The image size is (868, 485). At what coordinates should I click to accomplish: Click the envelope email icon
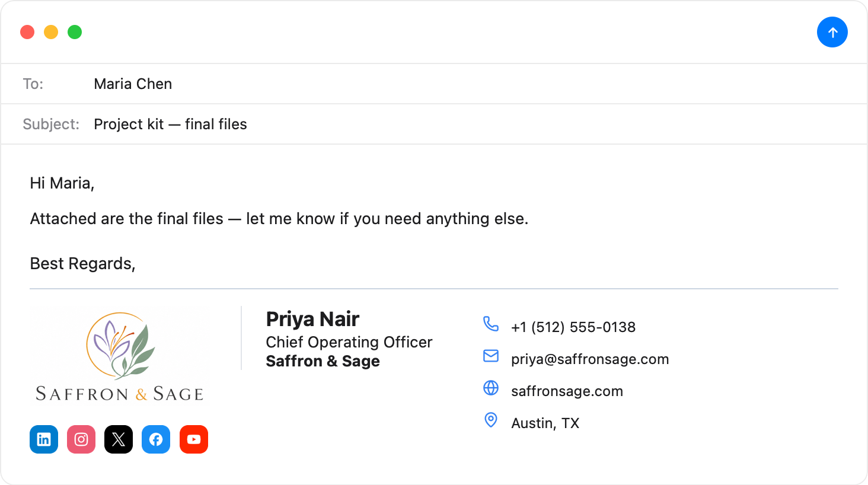click(x=491, y=356)
